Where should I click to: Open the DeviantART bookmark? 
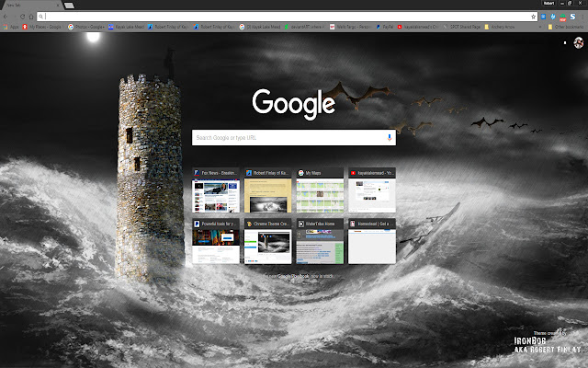coord(304,27)
